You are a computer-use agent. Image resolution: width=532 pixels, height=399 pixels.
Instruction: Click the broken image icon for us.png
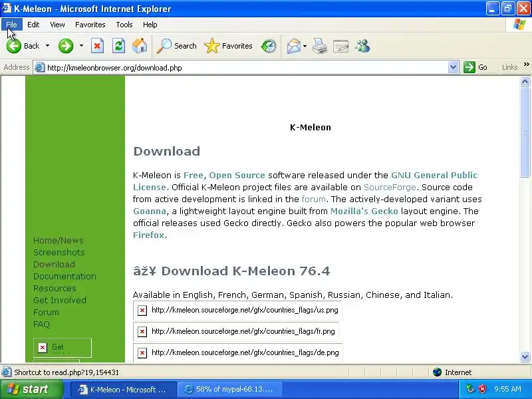tap(142, 310)
